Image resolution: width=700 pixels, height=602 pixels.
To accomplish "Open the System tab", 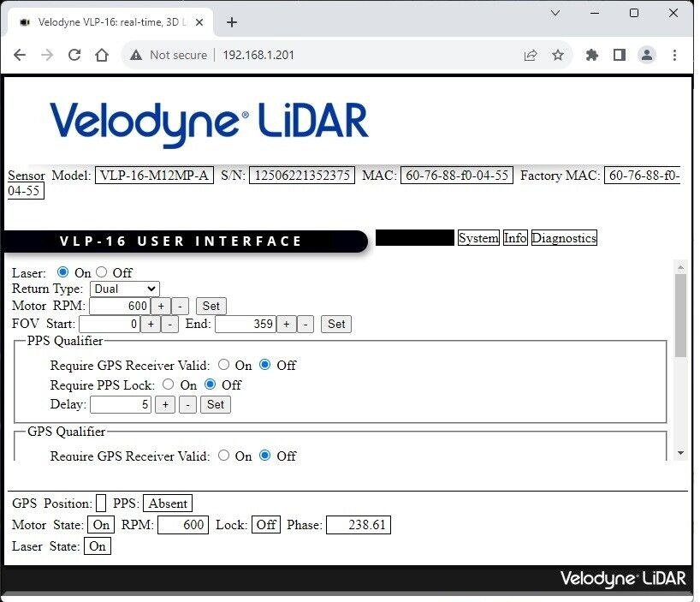I will pyautogui.click(x=478, y=237).
